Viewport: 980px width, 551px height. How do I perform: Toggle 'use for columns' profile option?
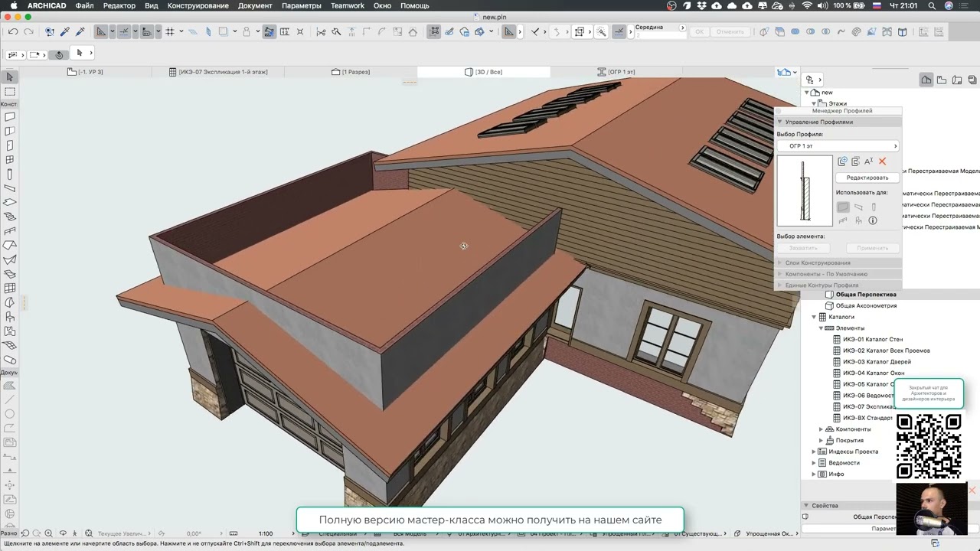point(874,207)
